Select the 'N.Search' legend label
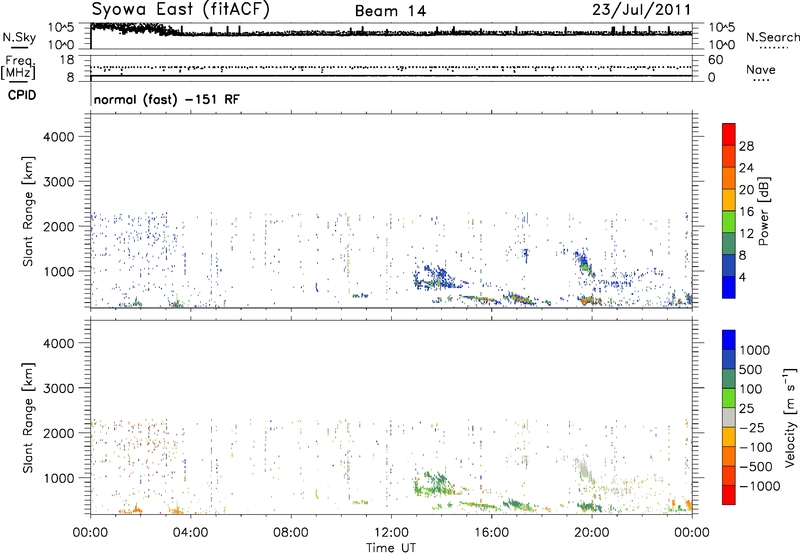 (773, 37)
